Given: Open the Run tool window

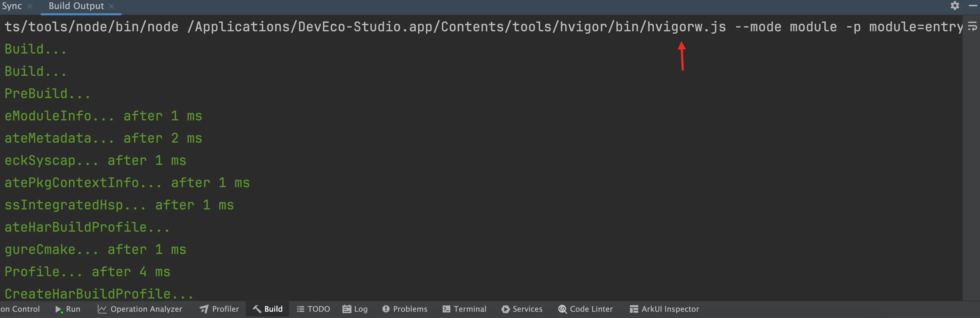Looking at the screenshot, I should coord(68,309).
